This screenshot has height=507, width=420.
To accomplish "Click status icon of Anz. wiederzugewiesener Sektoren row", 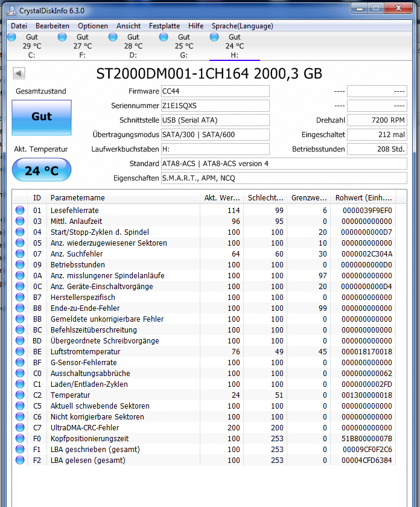I will click(20, 243).
